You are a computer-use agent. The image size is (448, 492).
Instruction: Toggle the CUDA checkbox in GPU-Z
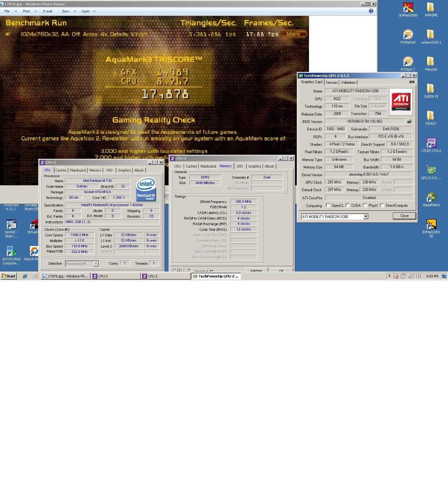[348, 205]
